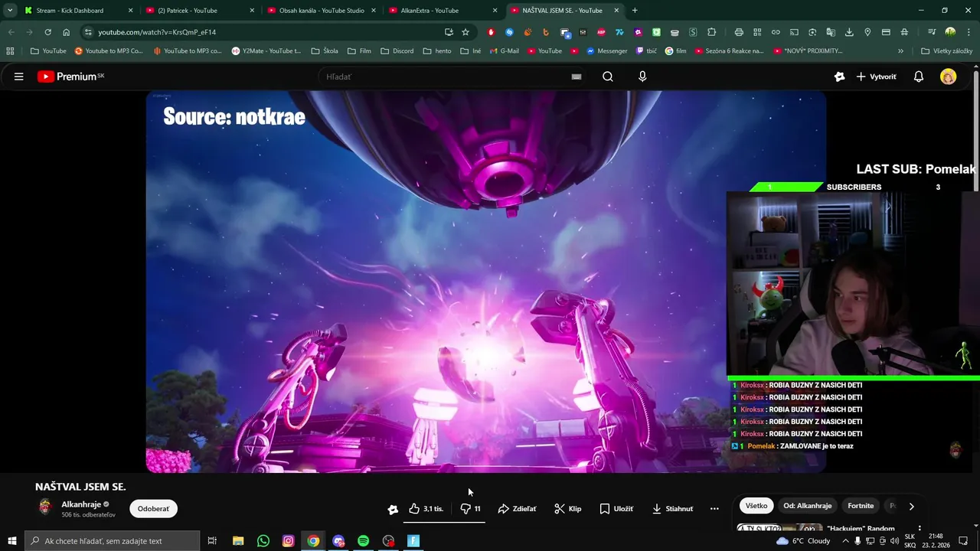Show hidden system tray icons

[845, 541]
